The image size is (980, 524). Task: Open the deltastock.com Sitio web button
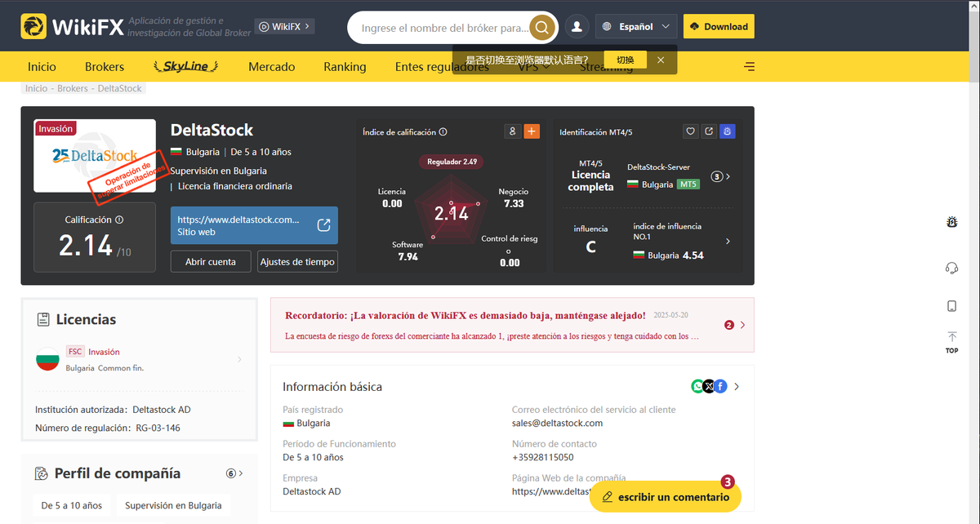(x=254, y=225)
